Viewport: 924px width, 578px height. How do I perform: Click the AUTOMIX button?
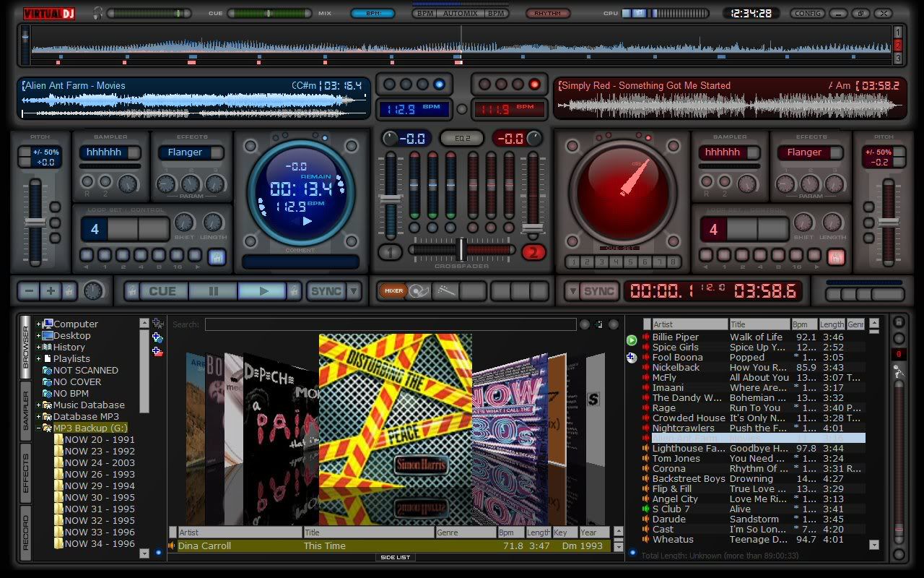pyautogui.click(x=461, y=13)
